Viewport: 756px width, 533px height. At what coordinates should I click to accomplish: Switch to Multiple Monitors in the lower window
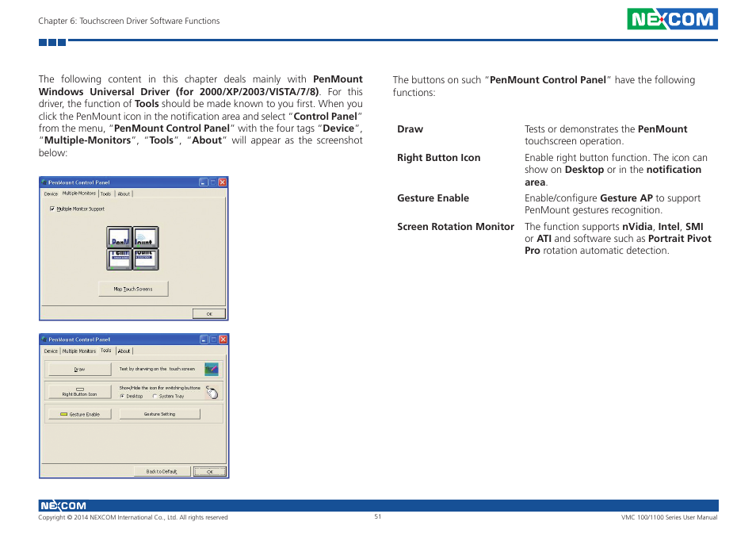point(79,351)
